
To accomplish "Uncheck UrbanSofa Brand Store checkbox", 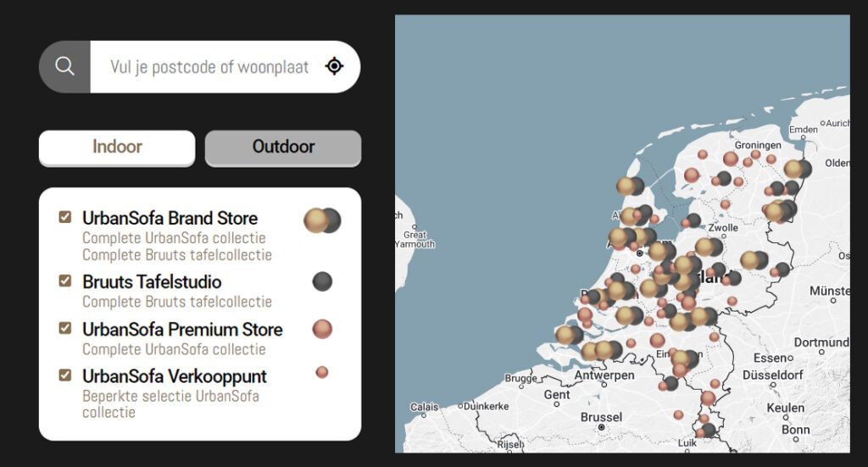I will (65, 217).
